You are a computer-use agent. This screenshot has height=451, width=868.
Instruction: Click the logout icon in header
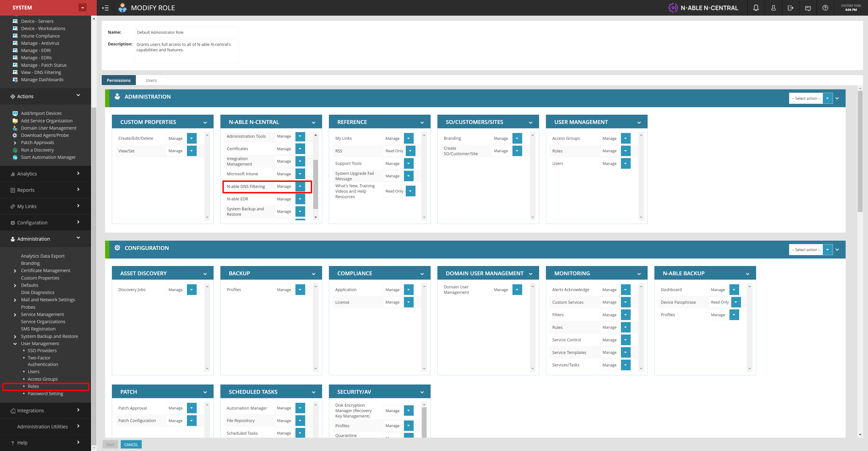pos(790,8)
